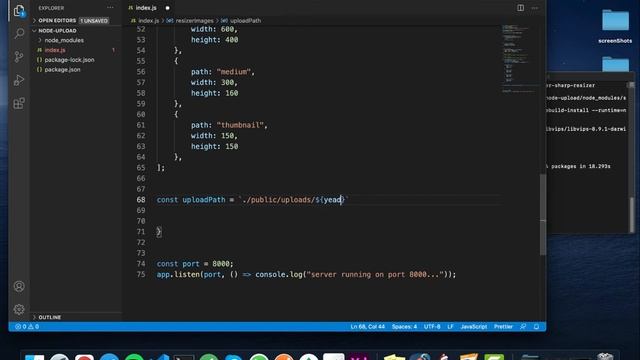The width and height of the screenshot is (640, 360).
Task: Open the Manage gear icon
Action: (x=19, y=309)
